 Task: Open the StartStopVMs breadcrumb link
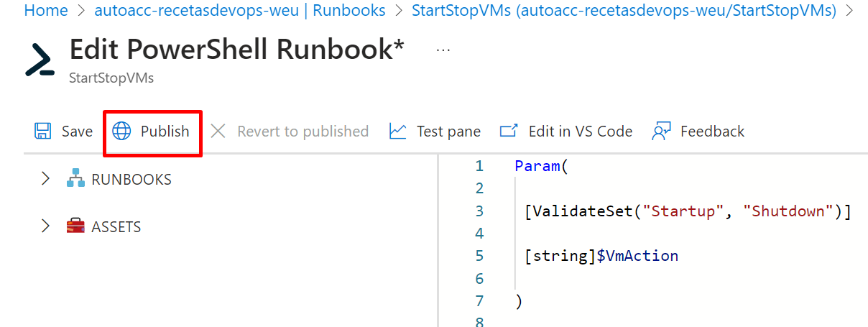click(624, 11)
